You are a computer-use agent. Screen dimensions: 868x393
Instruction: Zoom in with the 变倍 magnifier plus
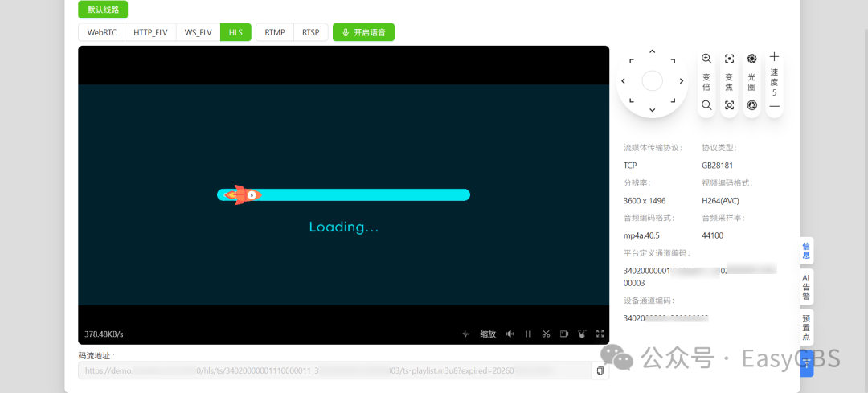706,59
